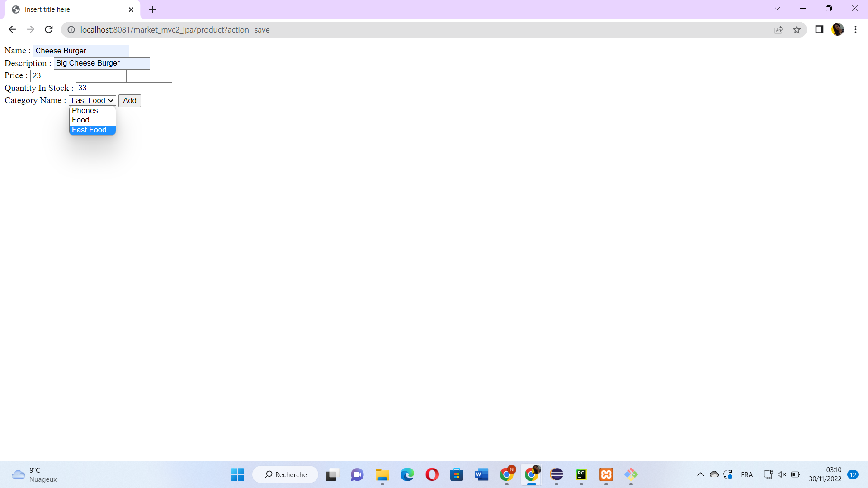Viewport: 868px width, 488px height.
Task: Click in the Price input field
Action: pos(78,76)
